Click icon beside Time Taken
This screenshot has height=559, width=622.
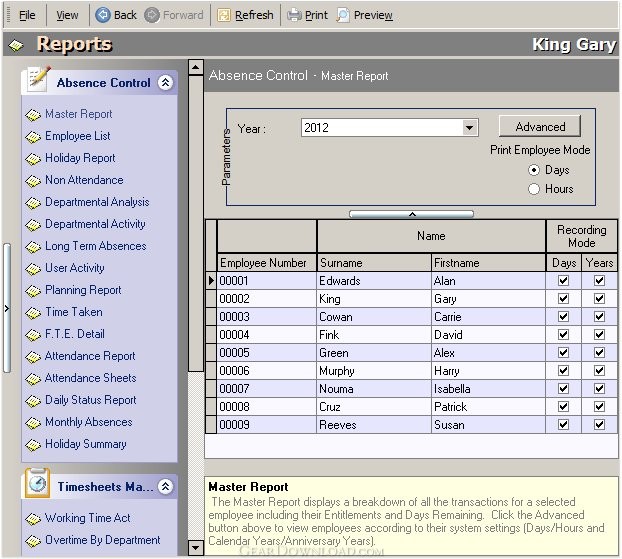(x=33, y=313)
